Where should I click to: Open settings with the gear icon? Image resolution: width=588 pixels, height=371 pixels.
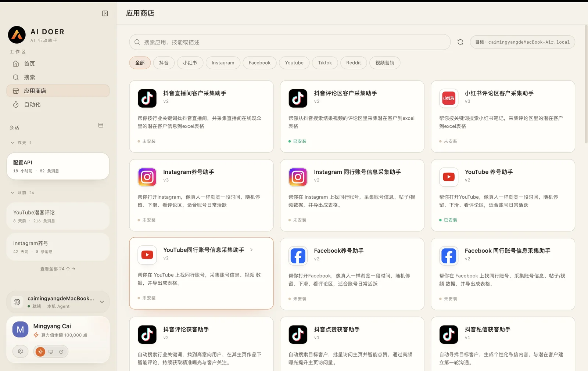coord(21,352)
